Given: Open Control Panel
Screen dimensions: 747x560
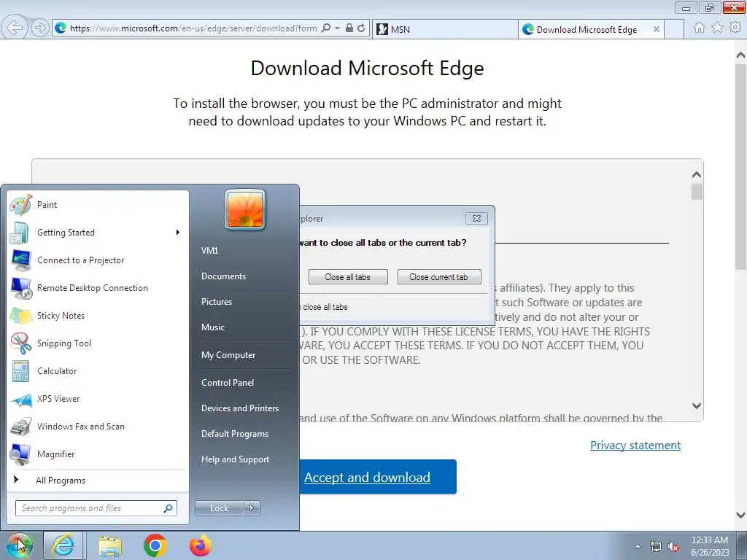Looking at the screenshot, I should click(x=228, y=383).
